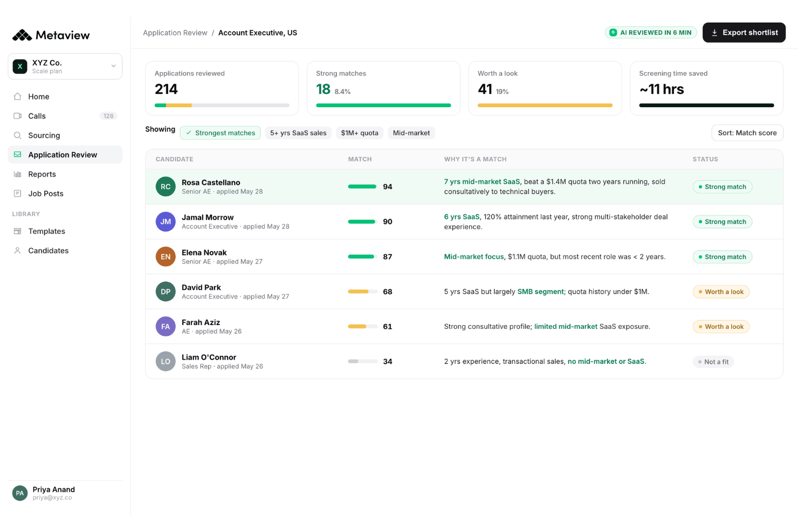
Task: Click the David Park candidate name
Action: click(201, 288)
